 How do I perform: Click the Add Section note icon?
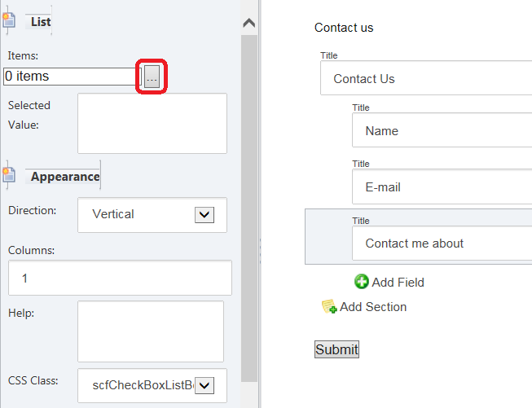(x=329, y=306)
